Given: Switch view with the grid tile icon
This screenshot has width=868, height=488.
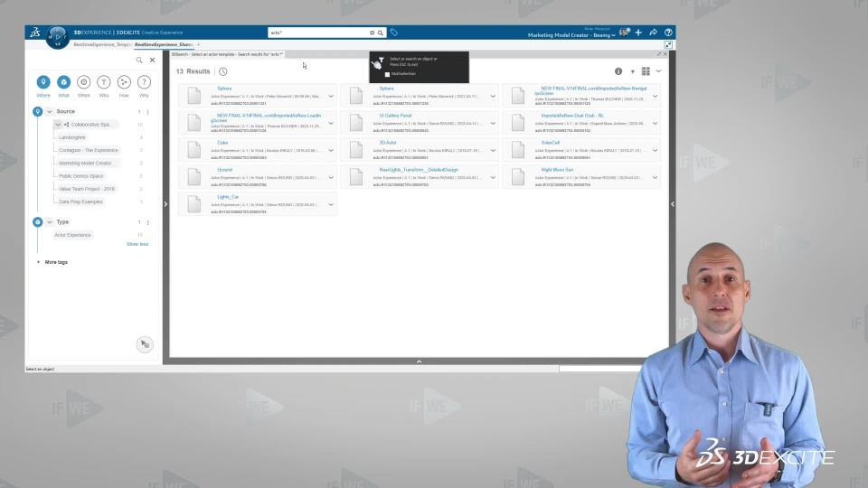Looking at the screenshot, I should click(646, 71).
